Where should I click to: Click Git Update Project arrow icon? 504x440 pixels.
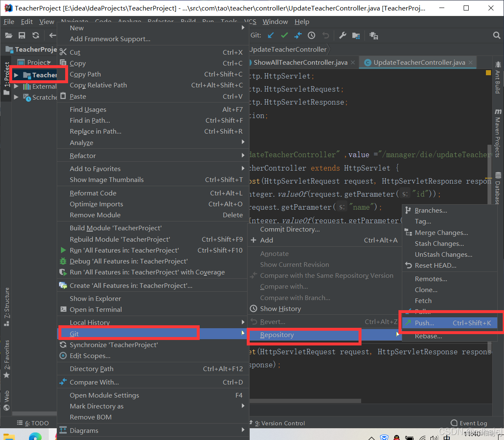point(271,35)
